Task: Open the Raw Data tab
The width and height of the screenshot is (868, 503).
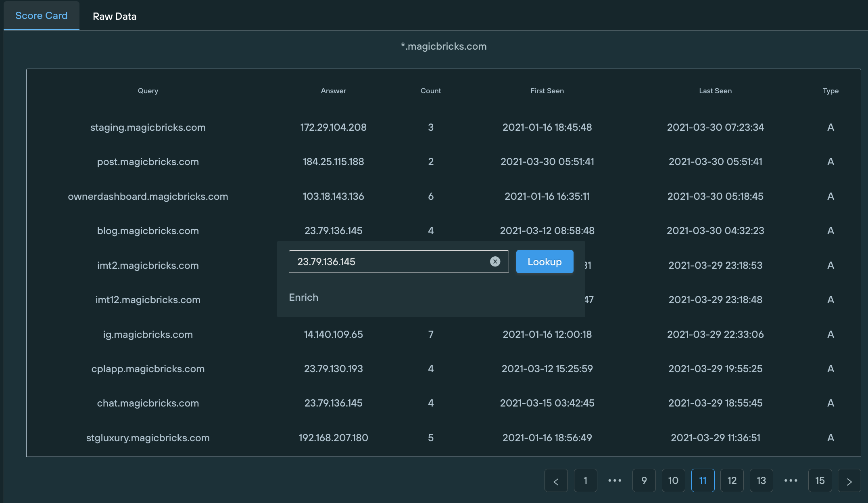Action: pos(115,17)
